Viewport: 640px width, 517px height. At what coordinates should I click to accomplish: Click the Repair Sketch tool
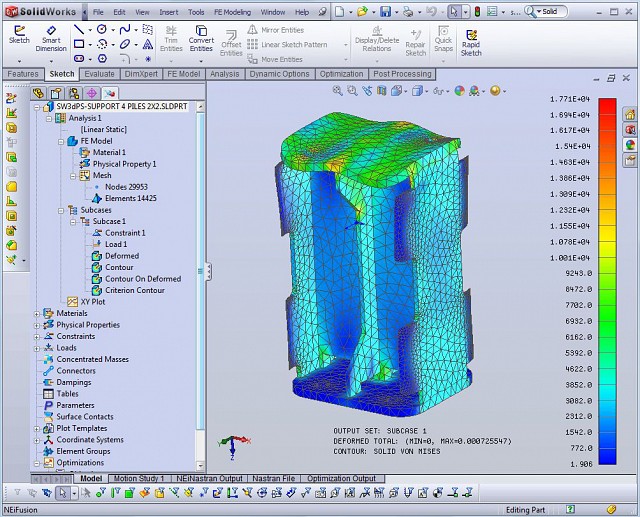tap(416, 43)
